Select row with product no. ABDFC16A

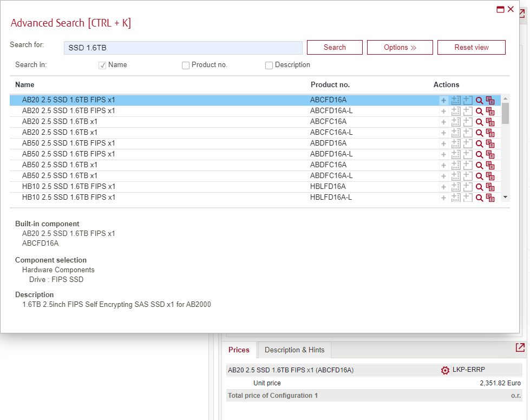(255, 165)
